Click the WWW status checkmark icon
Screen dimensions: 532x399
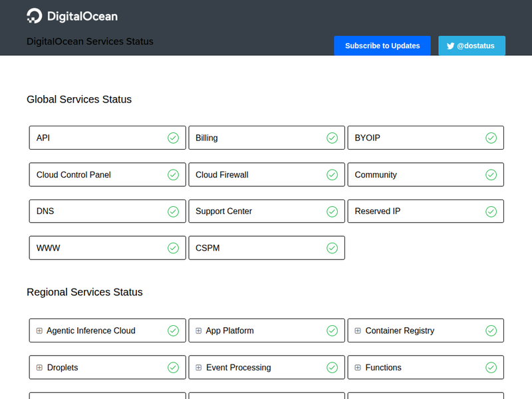(173, 248)
